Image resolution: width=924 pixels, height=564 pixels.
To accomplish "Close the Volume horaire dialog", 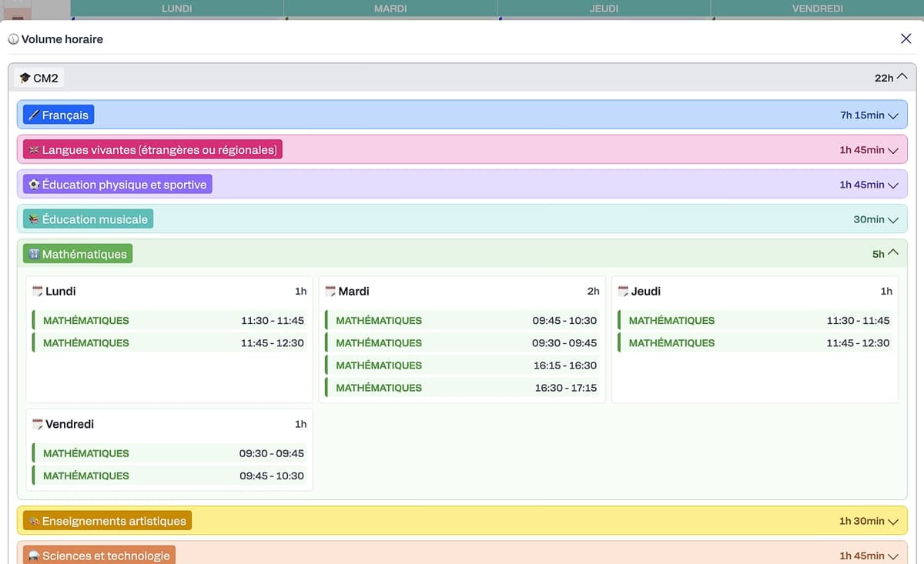I will pos(906,38).
